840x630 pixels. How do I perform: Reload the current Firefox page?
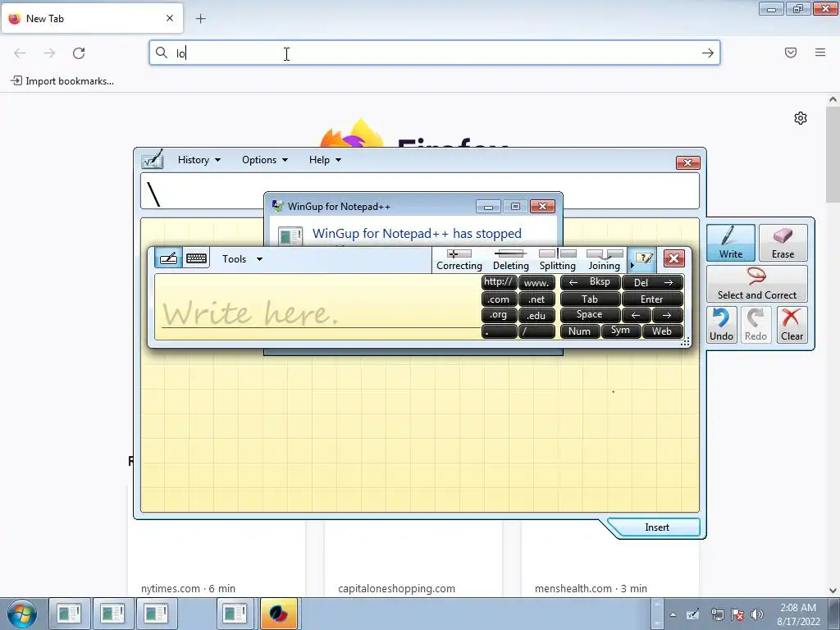(x=79, y=53)
